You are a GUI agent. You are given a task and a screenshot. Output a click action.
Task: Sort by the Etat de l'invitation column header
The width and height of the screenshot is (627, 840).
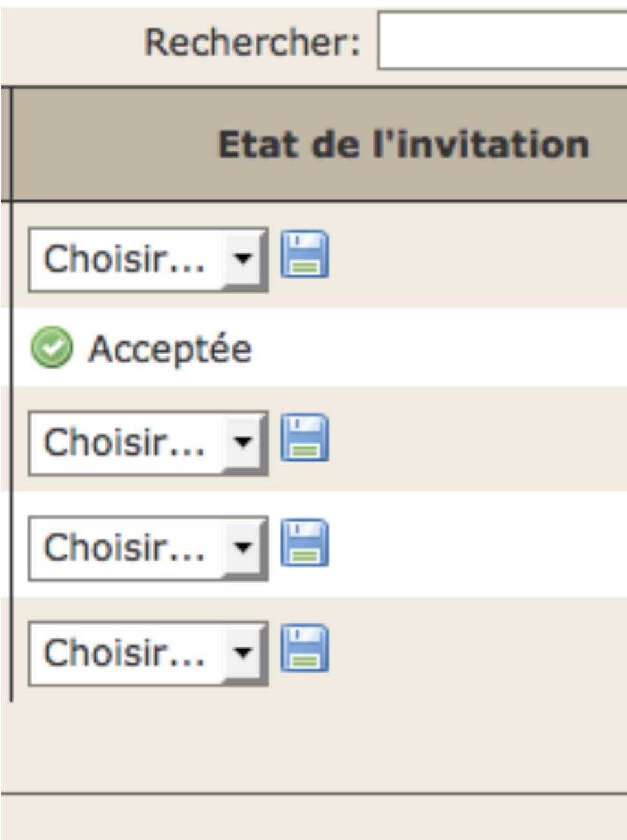coord(404,144)
